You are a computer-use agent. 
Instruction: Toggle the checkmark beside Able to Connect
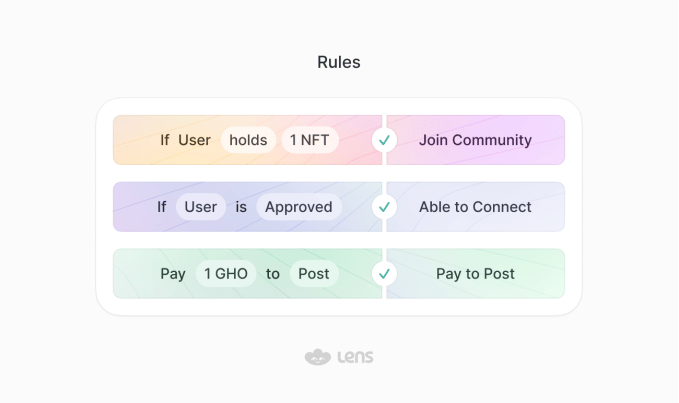coord(384,207)
